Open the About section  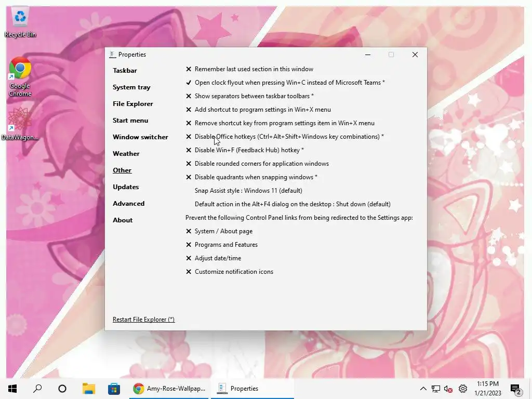123,220
